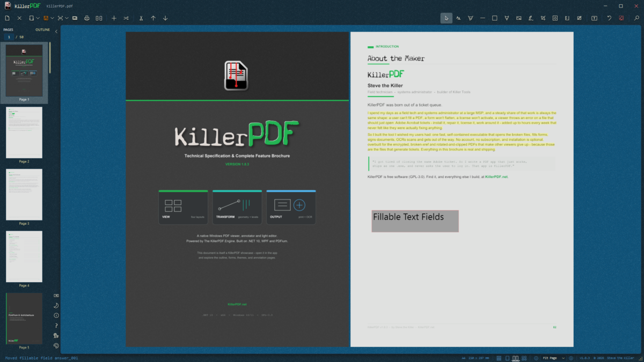Click the red no-image icon
Viewport: 644px width, 362px height.
[621, 18]
